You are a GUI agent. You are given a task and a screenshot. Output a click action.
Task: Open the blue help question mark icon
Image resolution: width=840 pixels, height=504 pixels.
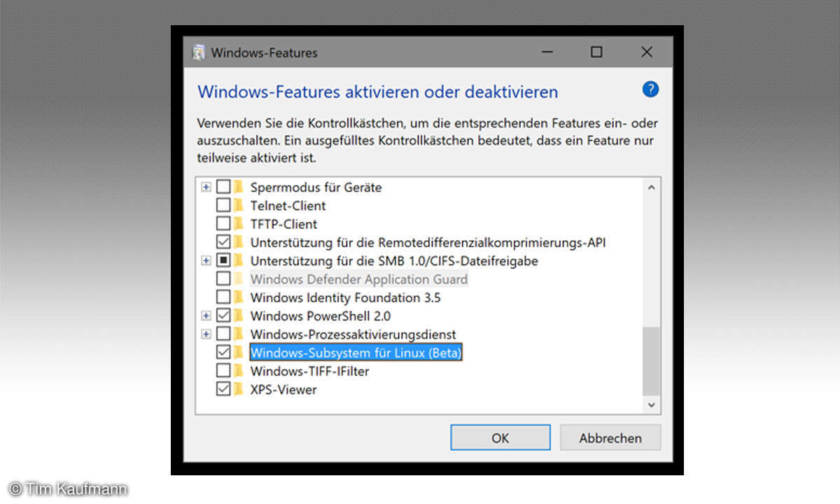coord(650,89)
